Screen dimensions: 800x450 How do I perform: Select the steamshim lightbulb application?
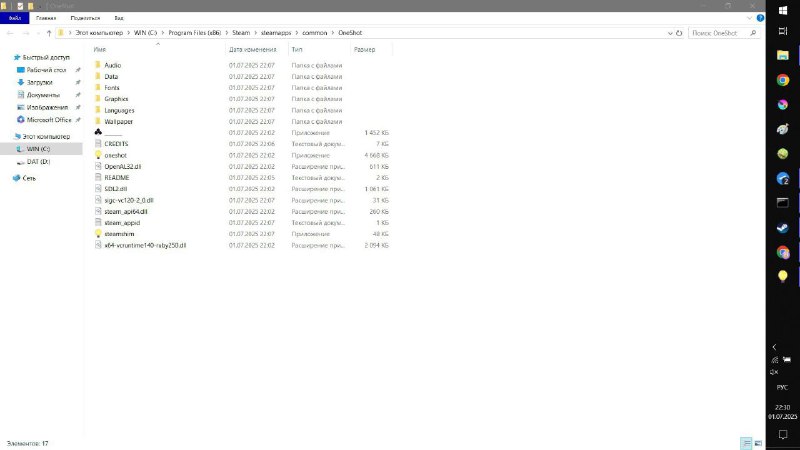pyautogui.click(x=119, y=234)
